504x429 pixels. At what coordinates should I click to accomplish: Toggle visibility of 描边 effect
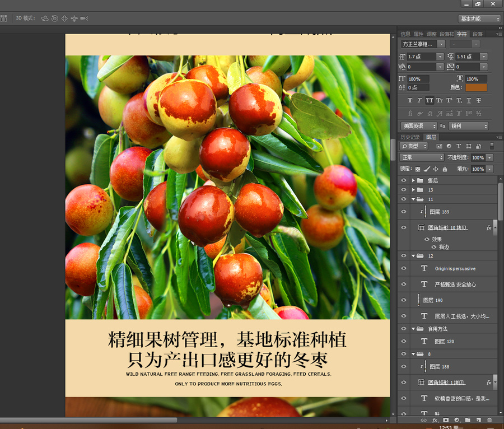coord(433,247)
